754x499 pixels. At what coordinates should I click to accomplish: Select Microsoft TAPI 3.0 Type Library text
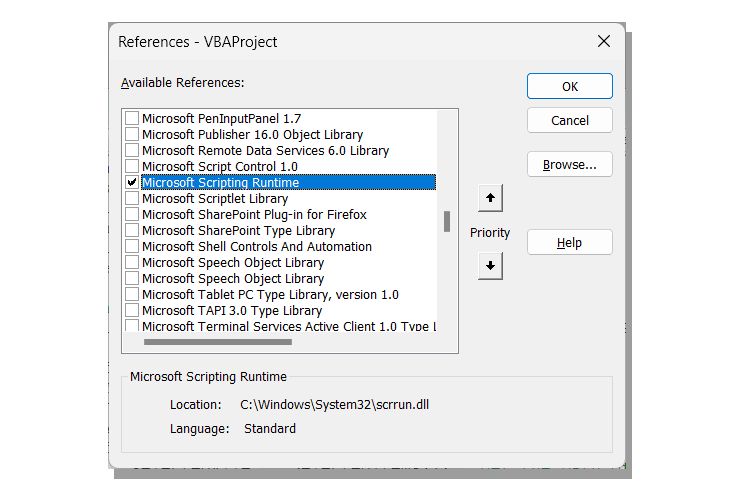[x=232, y=310]
